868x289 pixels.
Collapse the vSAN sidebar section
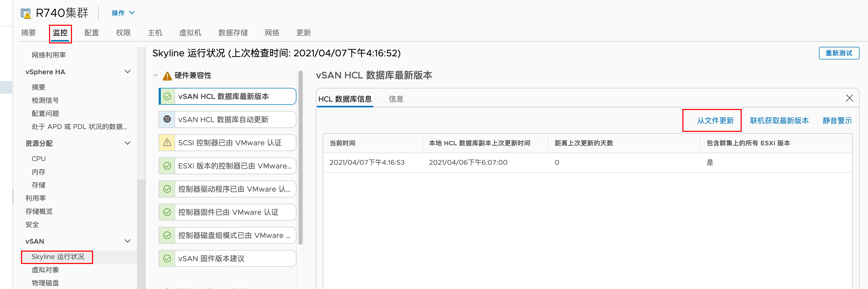(x=127, y=241)
